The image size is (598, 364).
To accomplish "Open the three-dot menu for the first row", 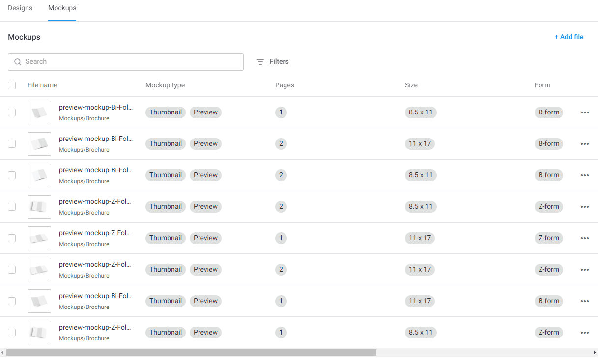I will [584, 112].
